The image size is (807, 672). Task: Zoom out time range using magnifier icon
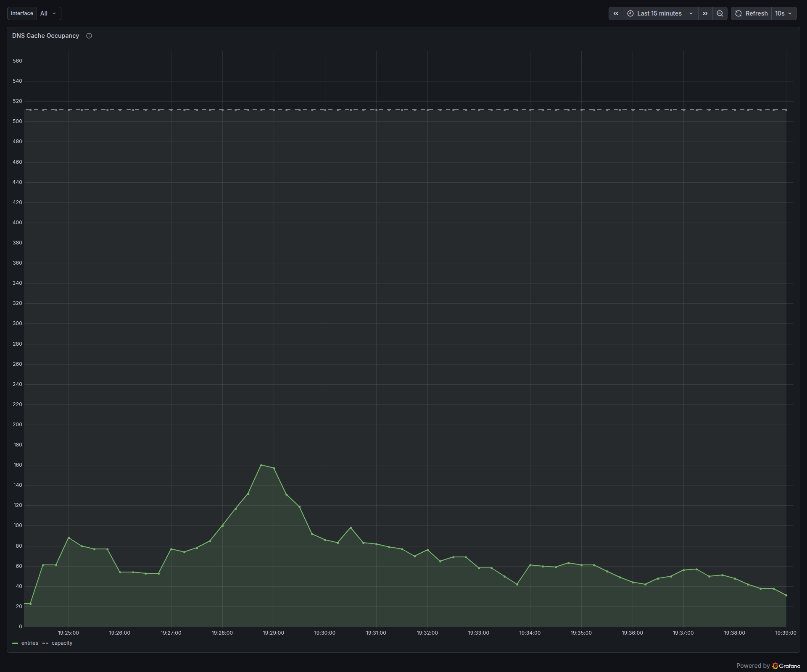tap(720, 13)
